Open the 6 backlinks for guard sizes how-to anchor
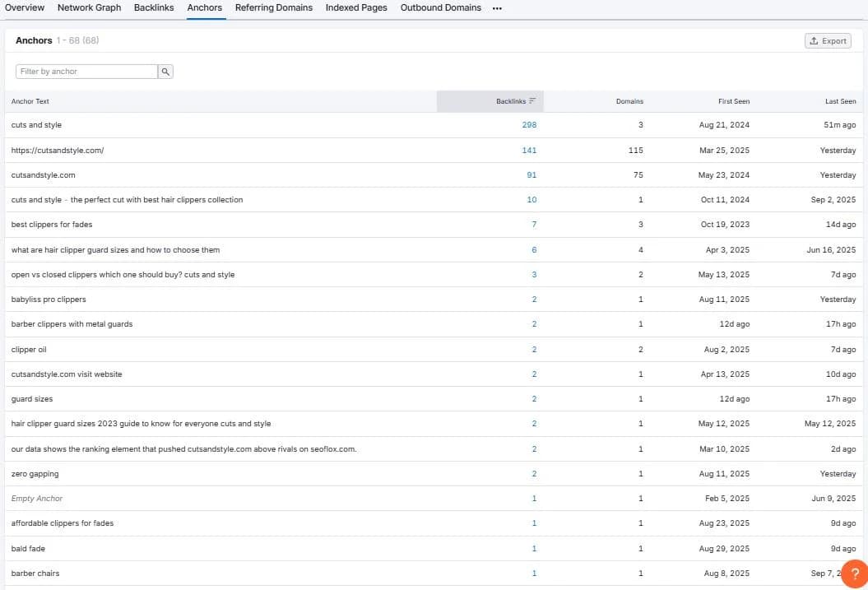The width and height of the screenshot is (868, 590). [x=534, y=250]
